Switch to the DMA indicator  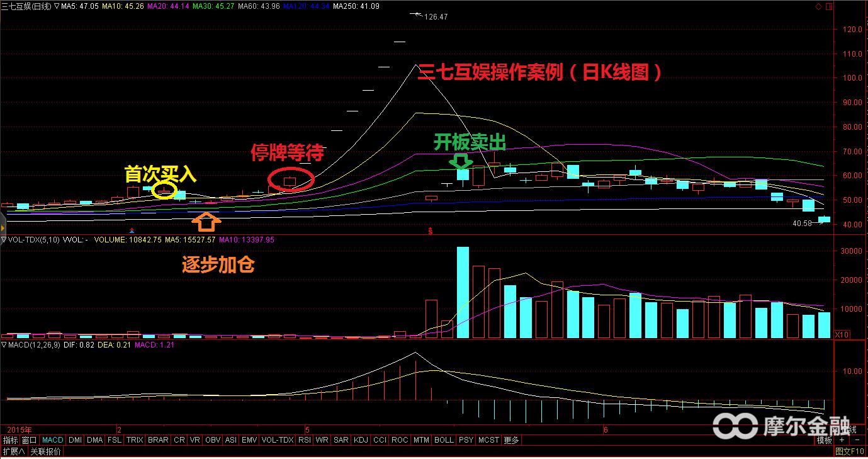click(x=95, y=440)
